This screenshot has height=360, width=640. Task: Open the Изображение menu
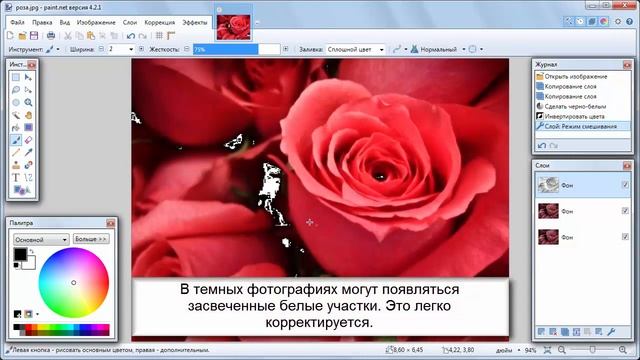[96, 22]
